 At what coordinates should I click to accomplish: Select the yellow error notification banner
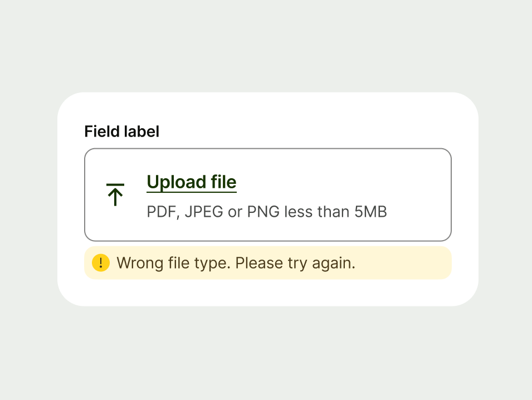(267, 262)
